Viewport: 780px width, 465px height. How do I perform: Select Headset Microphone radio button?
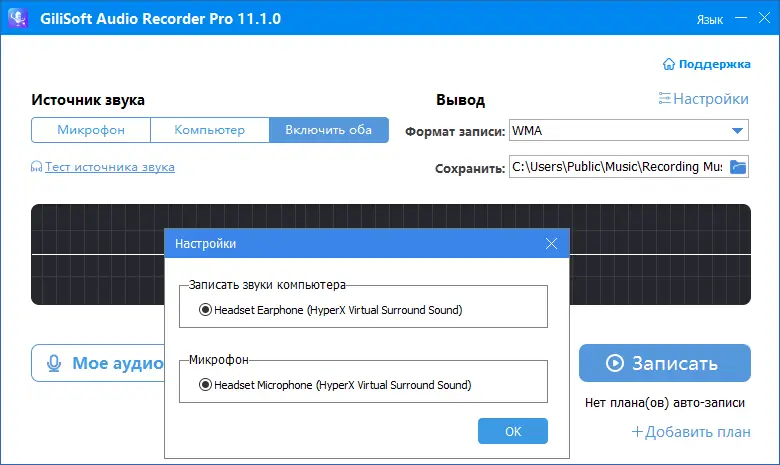[x=205, y=385]
